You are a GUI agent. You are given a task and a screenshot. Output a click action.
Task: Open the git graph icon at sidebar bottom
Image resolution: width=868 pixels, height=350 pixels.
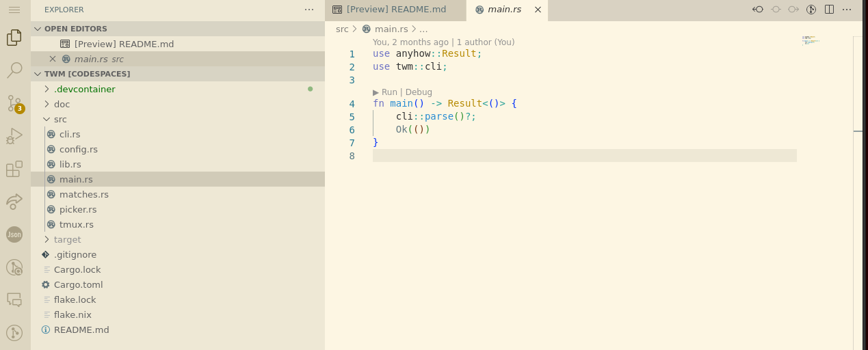pos(14,333)
